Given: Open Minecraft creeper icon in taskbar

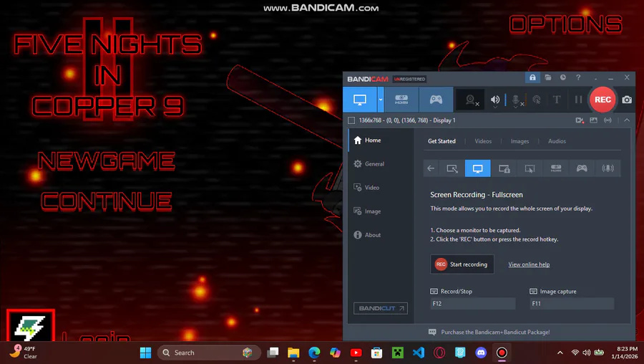Looking at the screenshot, I should tap(398, 353).
